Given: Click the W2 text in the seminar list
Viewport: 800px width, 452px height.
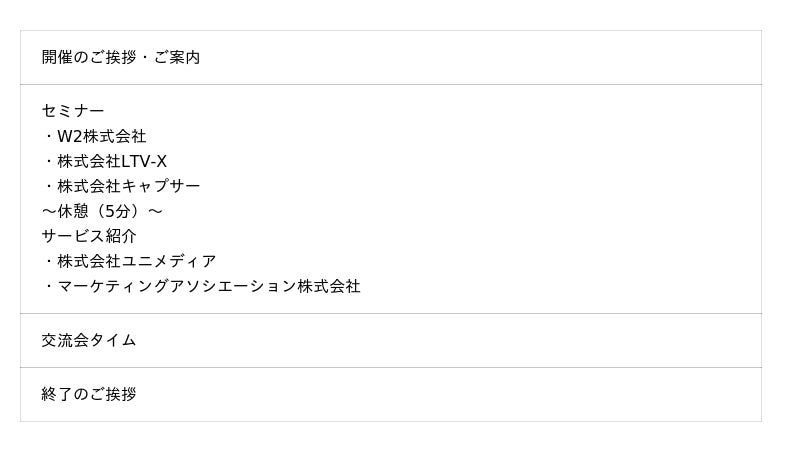Looking at the screenshot, I should click(x=70, y=136).
